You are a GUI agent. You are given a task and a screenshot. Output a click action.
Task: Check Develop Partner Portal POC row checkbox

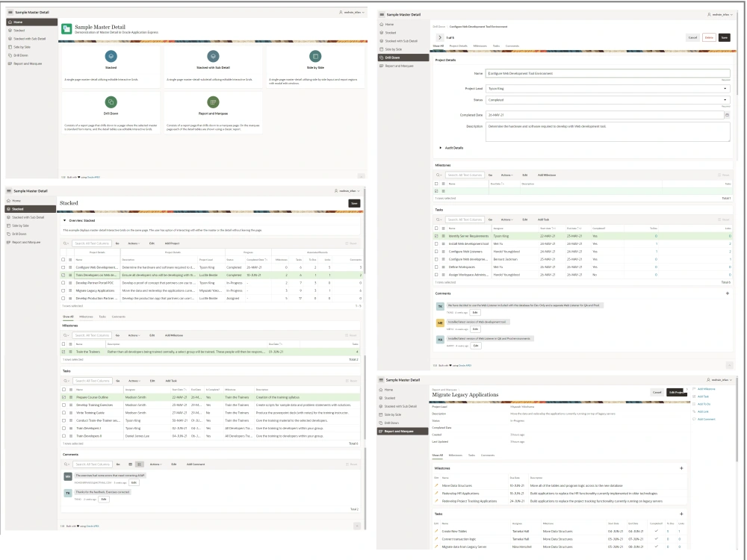click(63, 283)
